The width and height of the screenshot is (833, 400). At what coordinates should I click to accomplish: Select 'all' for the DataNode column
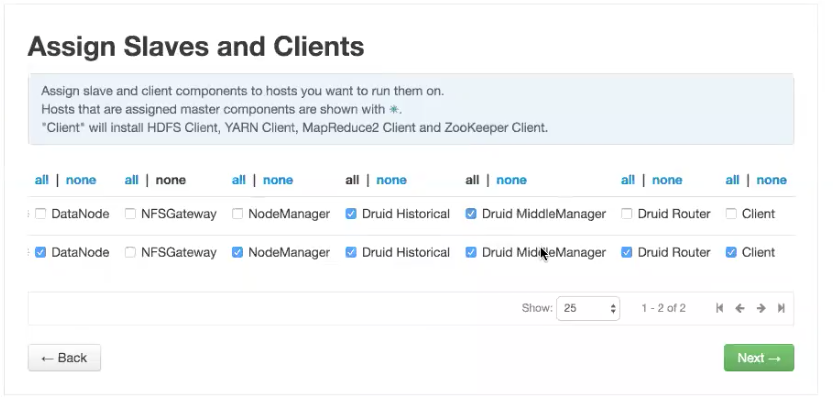[x=41, y=180]
